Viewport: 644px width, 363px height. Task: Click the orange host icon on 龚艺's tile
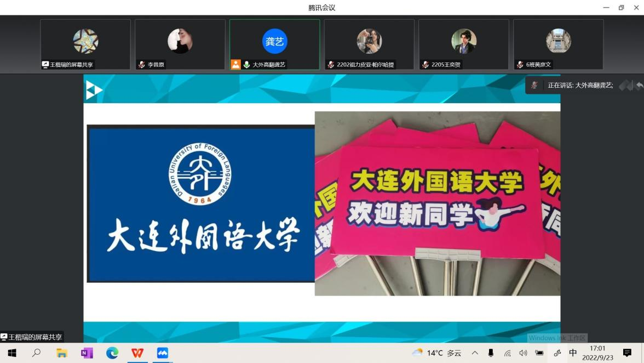pyautogui.click(x=235, y=65)
